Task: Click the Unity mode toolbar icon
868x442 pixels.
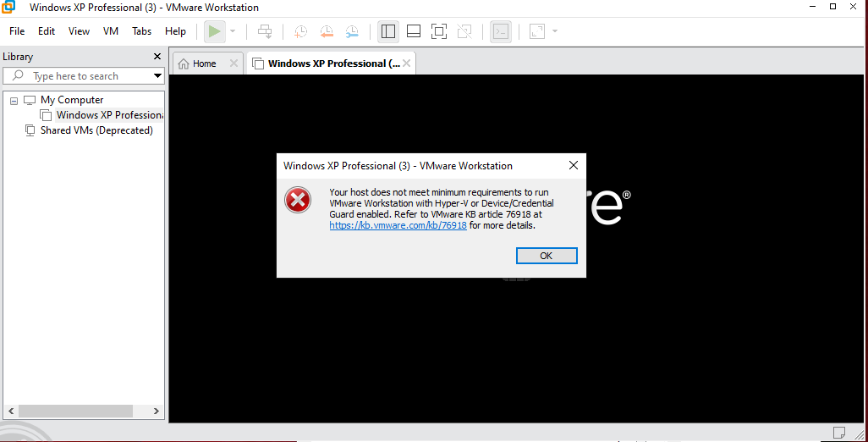Action: [x=464, y=31]
